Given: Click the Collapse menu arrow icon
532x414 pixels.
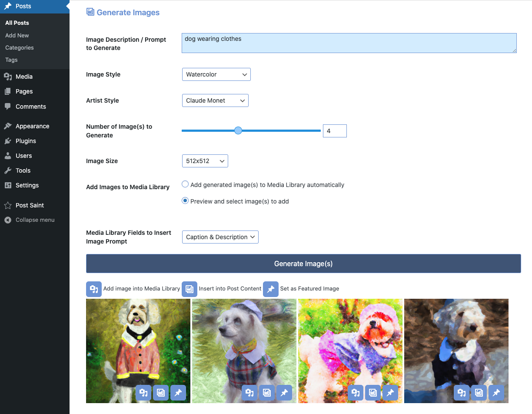Looking at the screenshot, I should click(x=8, y=220).
